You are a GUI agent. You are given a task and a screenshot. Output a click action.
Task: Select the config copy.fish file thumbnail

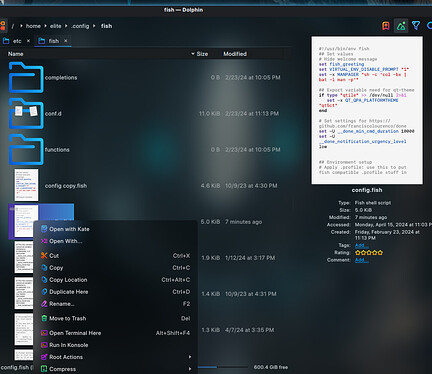tap(26, 185)
